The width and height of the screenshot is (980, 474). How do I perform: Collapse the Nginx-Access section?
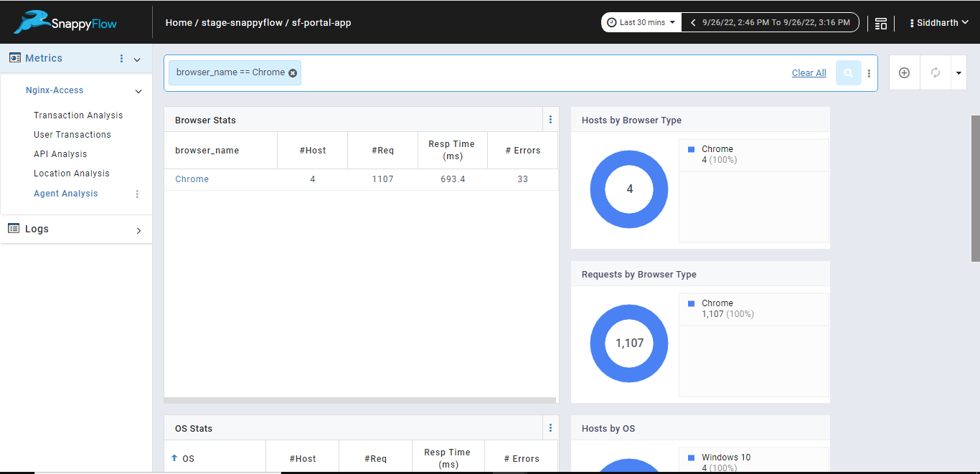click(138, 90)
